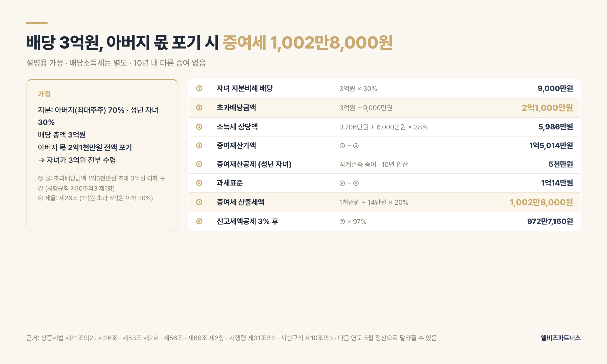Click the value 9,000만원

(555, 88)
